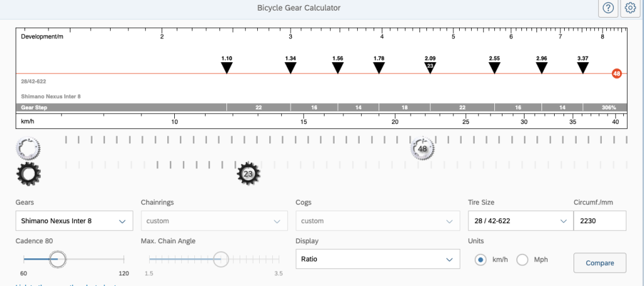Select the 23-tooth cog marker
The image size is (644, 286).
248,173
